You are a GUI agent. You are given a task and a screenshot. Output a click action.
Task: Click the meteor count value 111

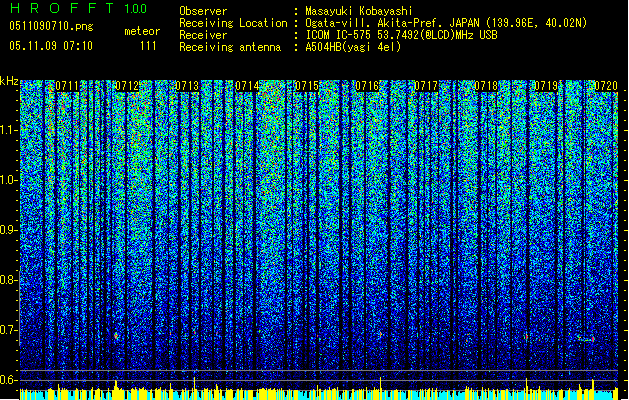pos(148,46)
